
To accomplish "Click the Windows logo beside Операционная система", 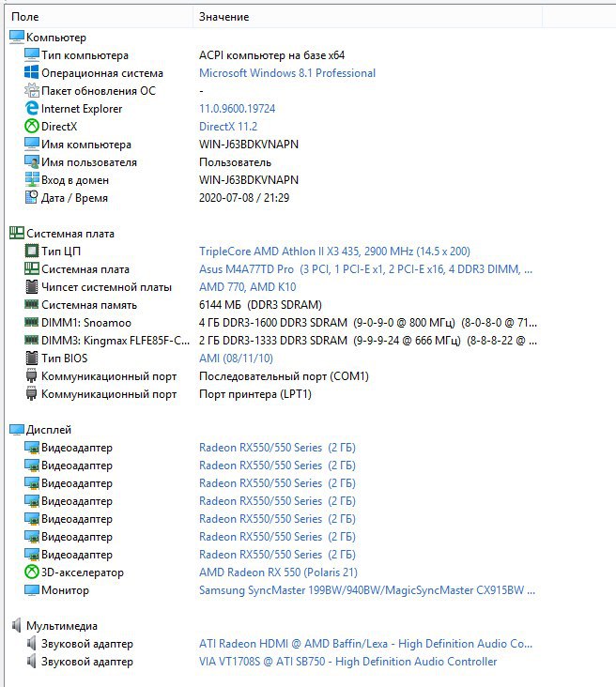I will point(32,72).
